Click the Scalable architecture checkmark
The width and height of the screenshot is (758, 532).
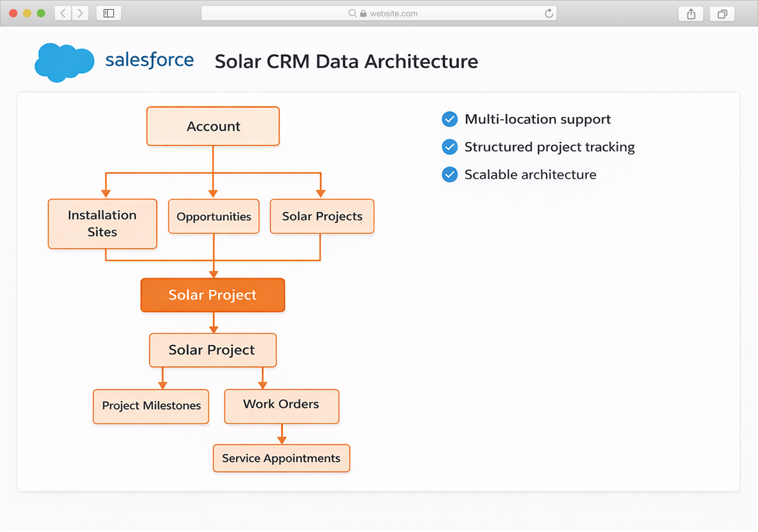coord(449,175)
